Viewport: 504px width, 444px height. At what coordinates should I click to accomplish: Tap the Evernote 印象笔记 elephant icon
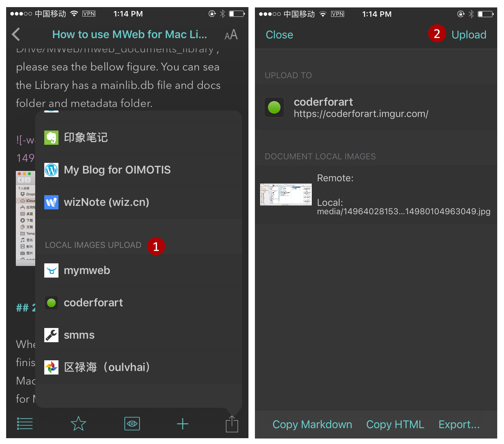tap(51, 137)
